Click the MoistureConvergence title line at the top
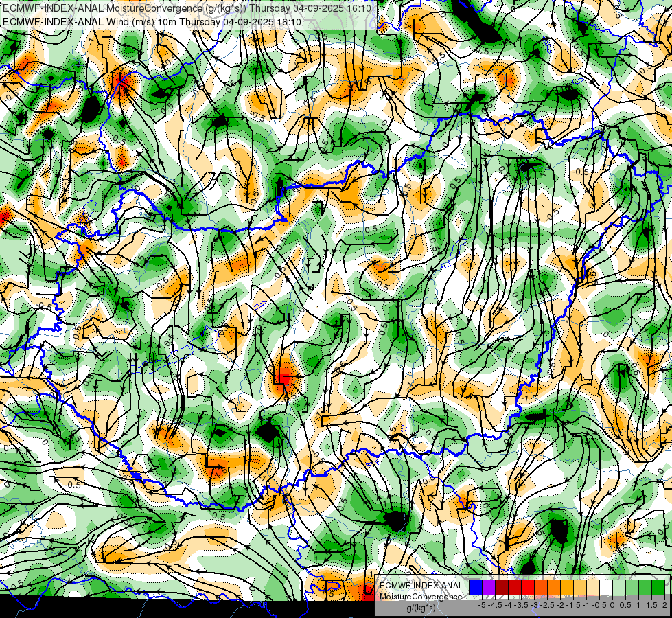Viewport: 672px width, 618px height. click(187, 8)
